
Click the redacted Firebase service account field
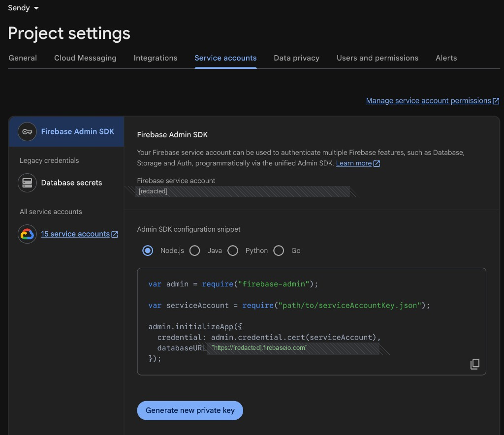(243, 191)
